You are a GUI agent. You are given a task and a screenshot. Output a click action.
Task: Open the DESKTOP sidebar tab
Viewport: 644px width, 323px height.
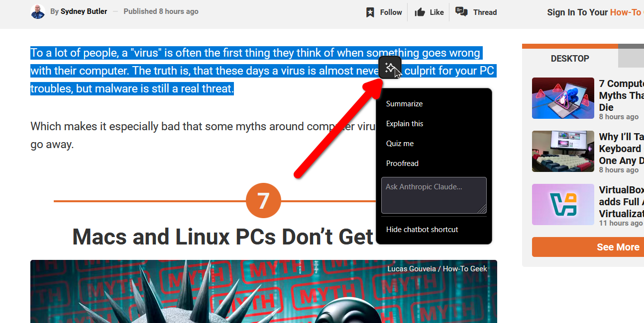pyautogui.click(x=570, y=59)
